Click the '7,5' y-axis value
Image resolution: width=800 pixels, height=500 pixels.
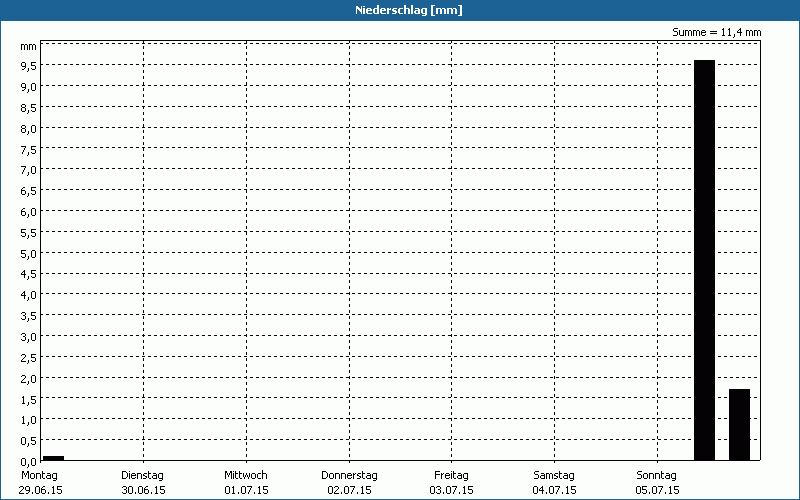pyautogui.click(x=29, y=149)
